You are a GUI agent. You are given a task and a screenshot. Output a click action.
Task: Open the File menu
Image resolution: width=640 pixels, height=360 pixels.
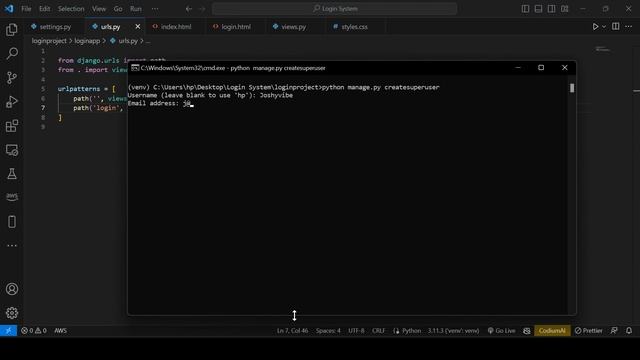click(x=26, y=9)
